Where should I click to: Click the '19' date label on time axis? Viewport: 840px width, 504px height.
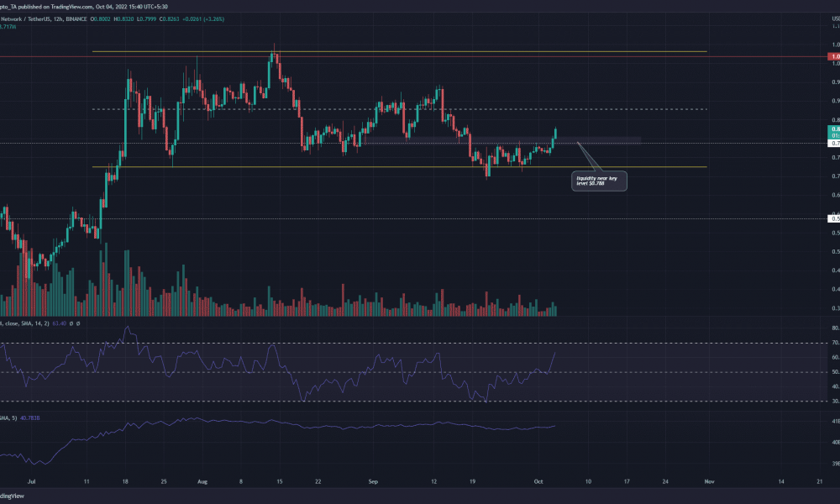click(x=472, y=481)
